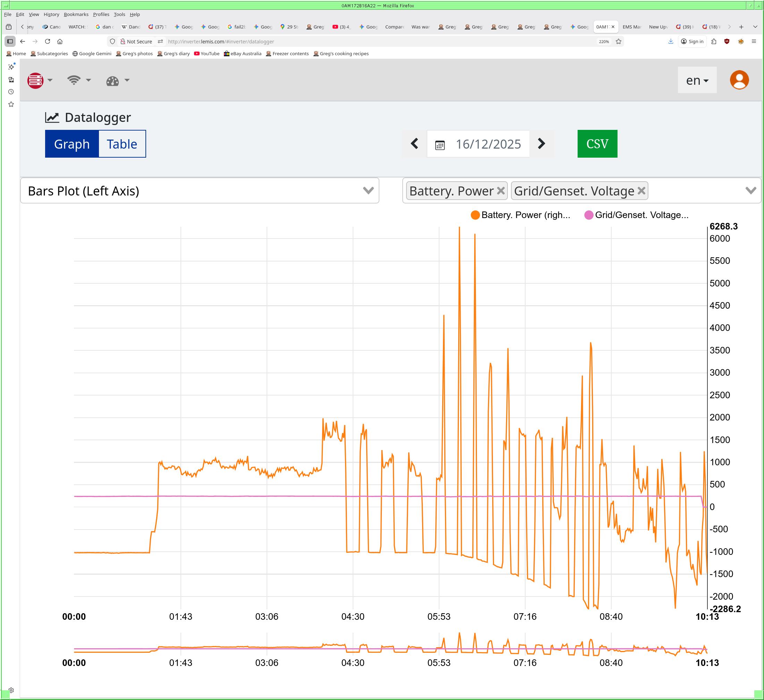Open the red inverter menu icon
The width and height of the screenshot is (764, 700).
[x=36, y=80]
